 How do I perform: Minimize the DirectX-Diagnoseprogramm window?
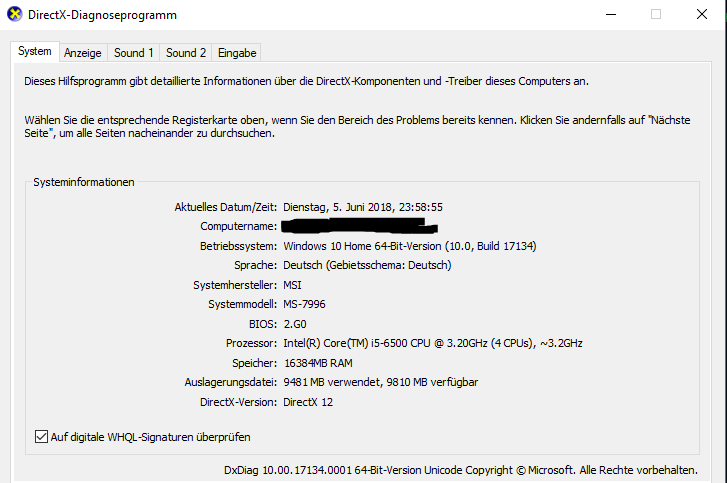(611, 14)
